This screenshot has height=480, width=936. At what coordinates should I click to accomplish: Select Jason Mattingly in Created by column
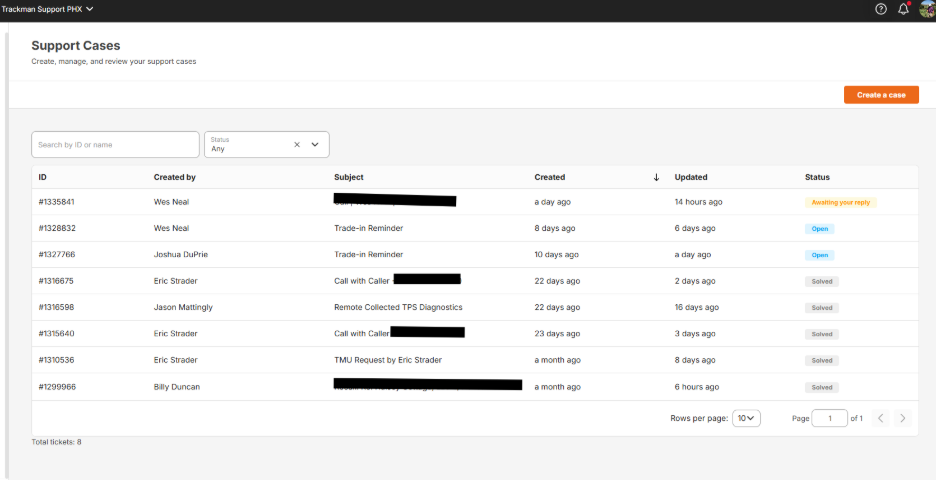tap(183, 307)
